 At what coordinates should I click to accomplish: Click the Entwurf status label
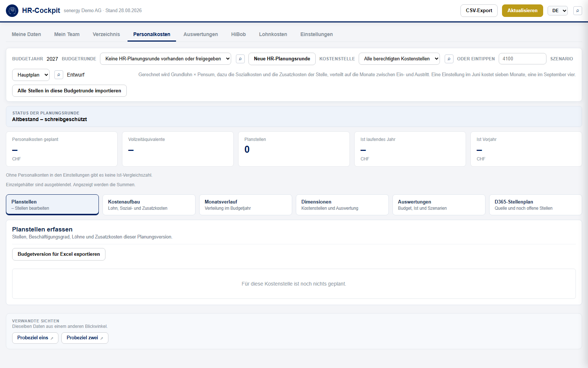coord(76,75)
